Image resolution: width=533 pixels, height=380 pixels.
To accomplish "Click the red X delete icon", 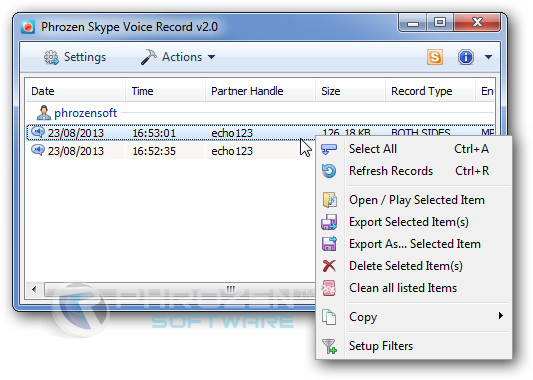I will click(329, 266).
